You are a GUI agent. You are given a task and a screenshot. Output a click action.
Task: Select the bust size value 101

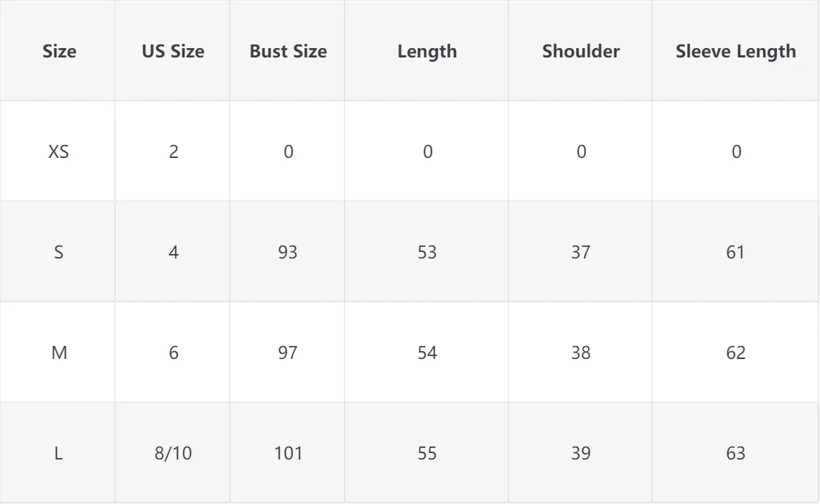tap(288, 453)
